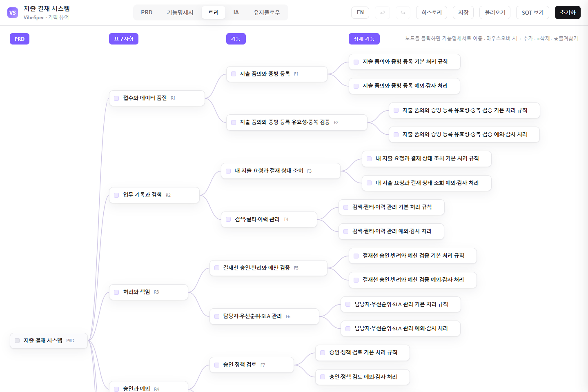Open 담당자·우선순위·SLA 관리 예외·감사 처리
This screenshot has height=392, width=588.
click(x=401, y=328)
